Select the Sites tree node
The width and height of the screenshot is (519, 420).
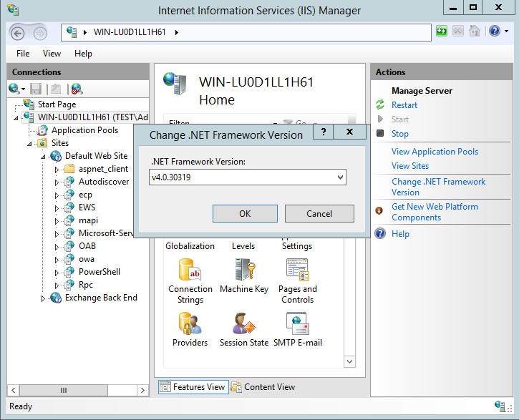pos(60,143)
